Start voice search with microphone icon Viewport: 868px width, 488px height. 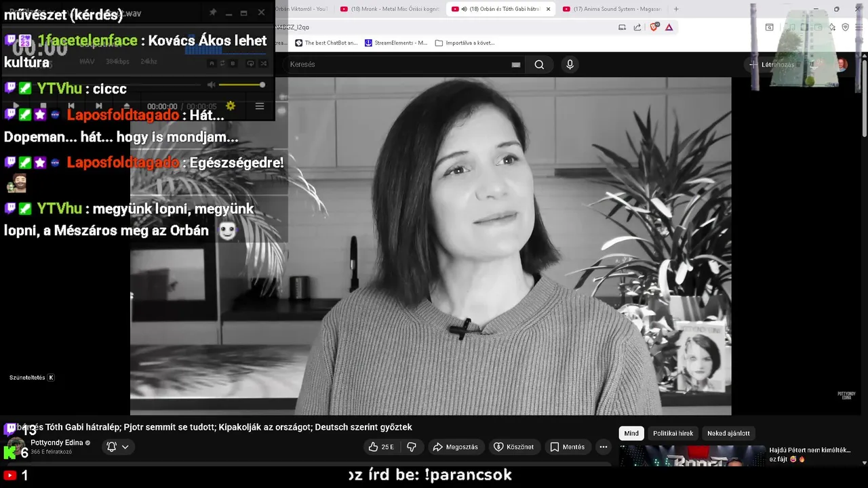570,64
